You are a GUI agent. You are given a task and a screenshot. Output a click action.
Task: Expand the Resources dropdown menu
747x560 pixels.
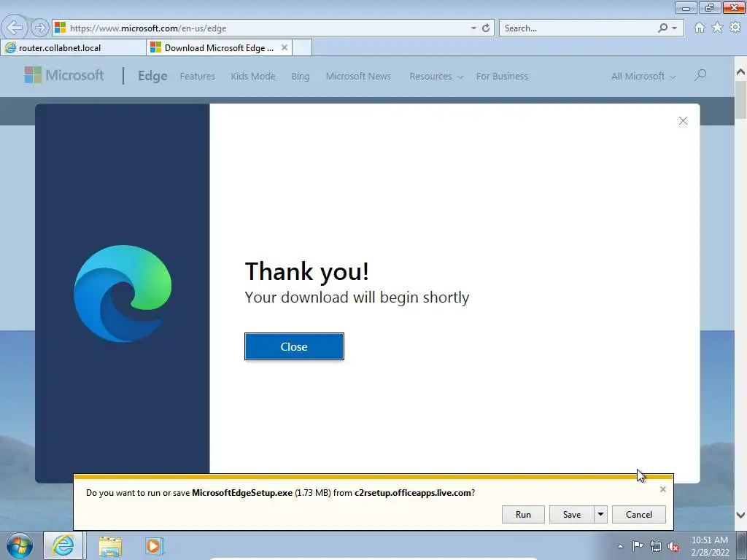pos(436,76)
